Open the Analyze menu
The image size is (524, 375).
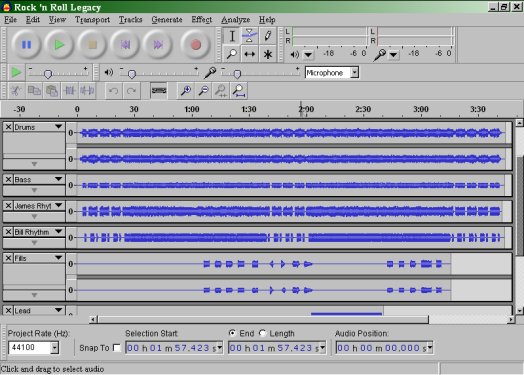[x=236, y=20]
